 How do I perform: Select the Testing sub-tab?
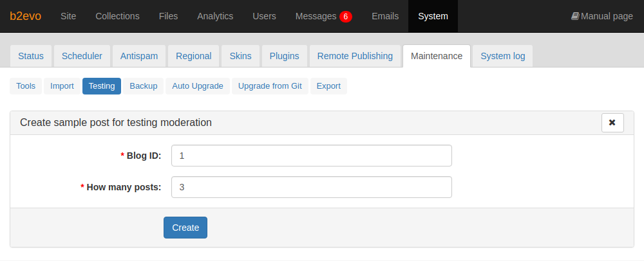pos(102,86)
